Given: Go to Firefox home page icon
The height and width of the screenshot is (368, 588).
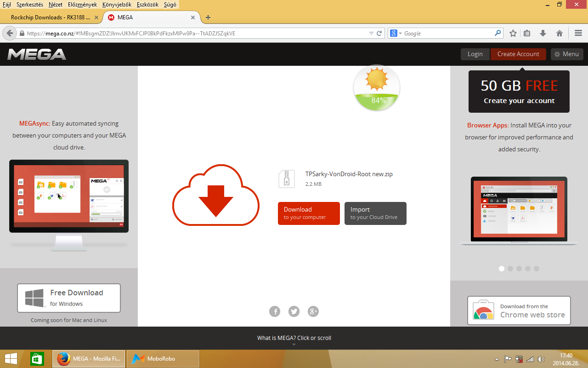Looking at the screenshot, I should tap(559, 33).
